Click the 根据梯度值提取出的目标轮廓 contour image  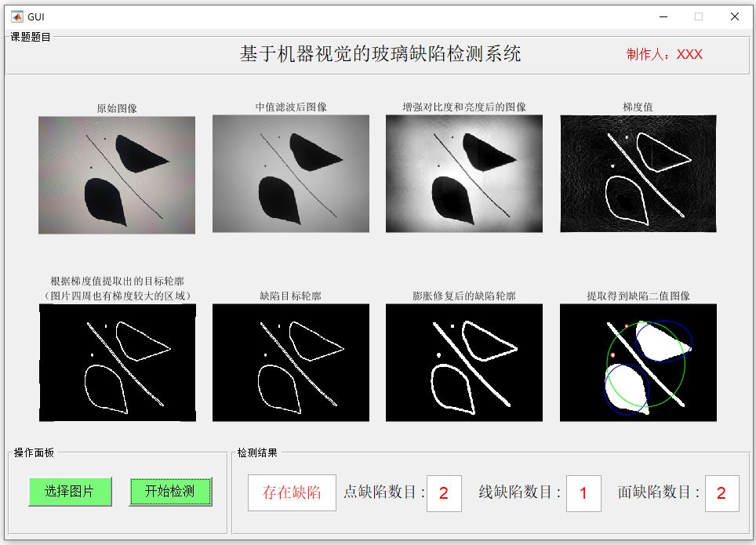coord(117,363)
